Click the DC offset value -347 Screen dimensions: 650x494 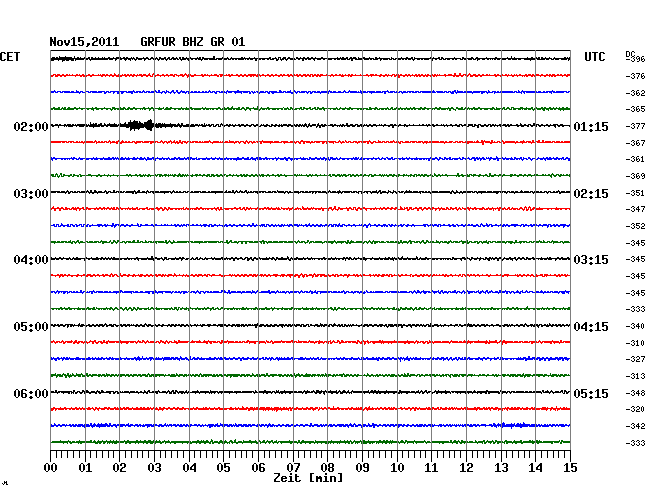(x=635, y=209)
